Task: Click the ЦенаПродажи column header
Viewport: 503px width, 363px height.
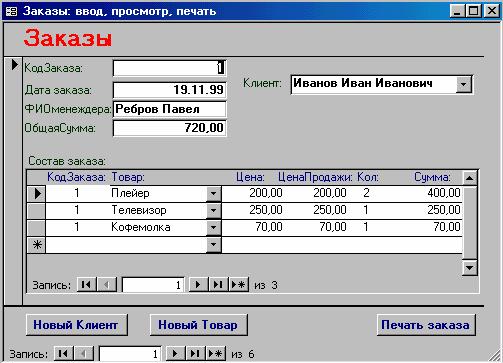Action: [315, 177]
